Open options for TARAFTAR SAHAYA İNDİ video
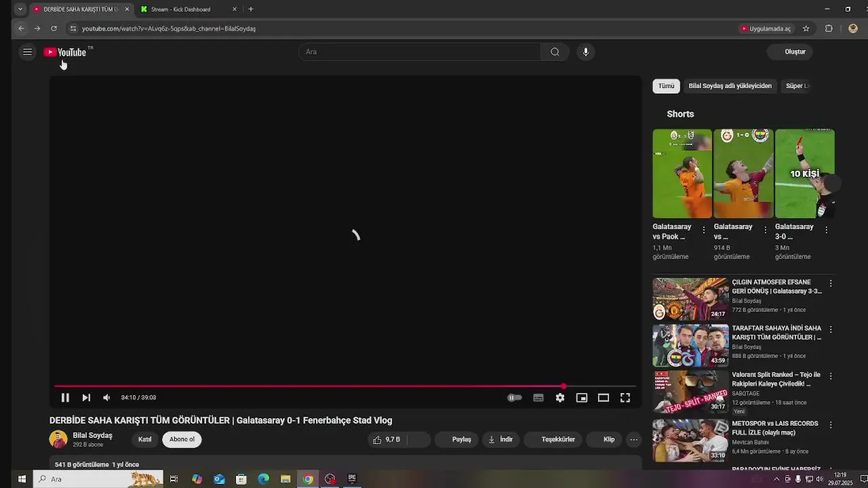 click(x=831, y=329)
